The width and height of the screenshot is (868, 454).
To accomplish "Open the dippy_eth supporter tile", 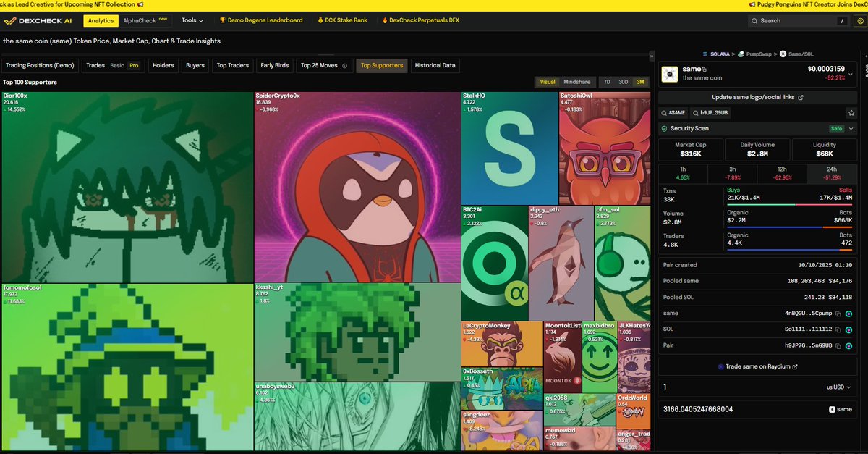I will tap(561, 263).
